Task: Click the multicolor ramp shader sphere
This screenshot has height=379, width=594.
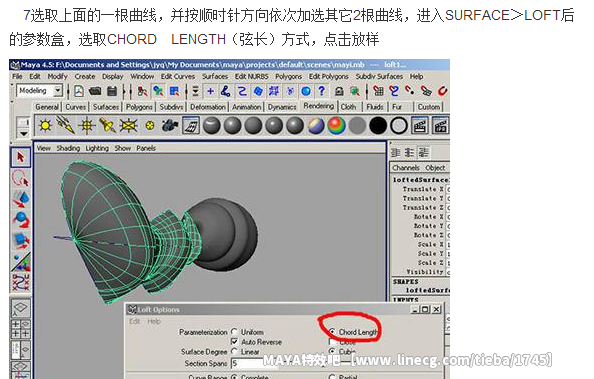Action: click(x=336, y=126)
